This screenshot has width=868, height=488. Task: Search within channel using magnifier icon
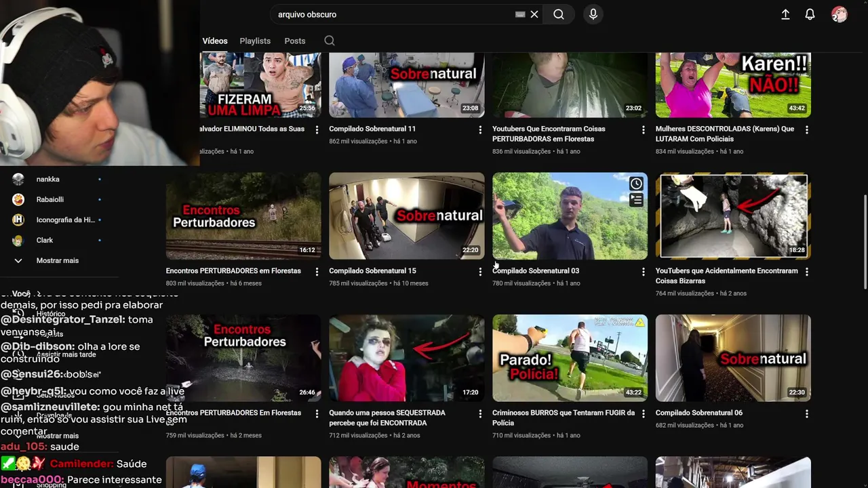(330, 41)
